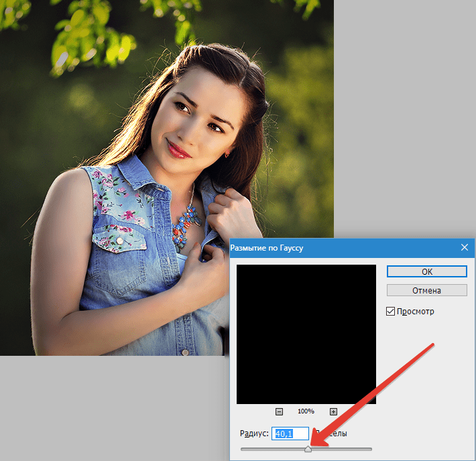The width and height of the screenshot is (476, 461).
Task: Click the Радиус value input field
Action: pos(290,434)
